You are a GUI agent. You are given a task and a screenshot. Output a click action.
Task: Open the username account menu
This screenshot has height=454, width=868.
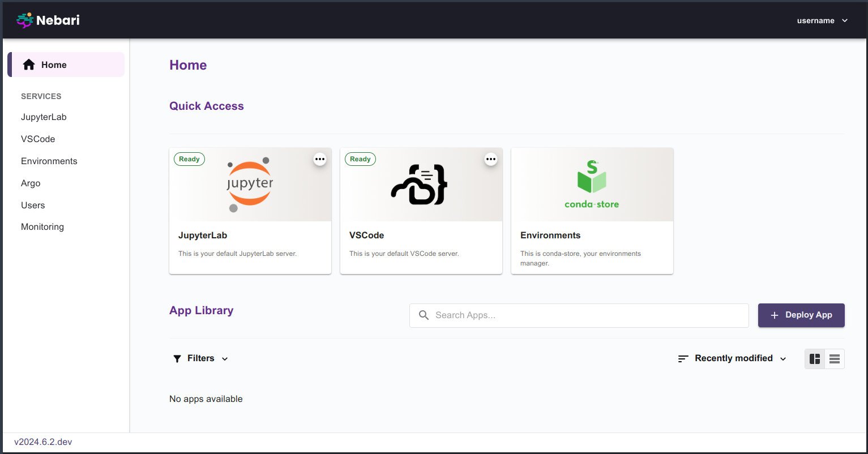point(822,20)
